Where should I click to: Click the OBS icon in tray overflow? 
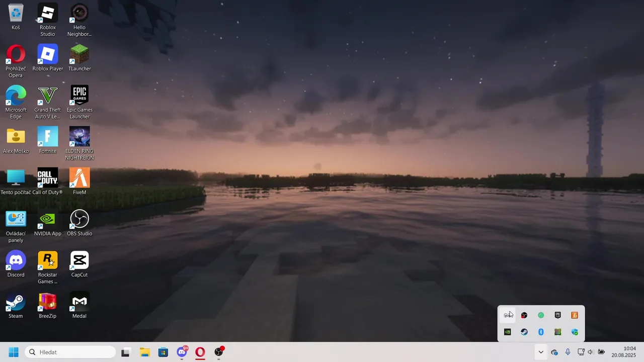pos(524,315)
